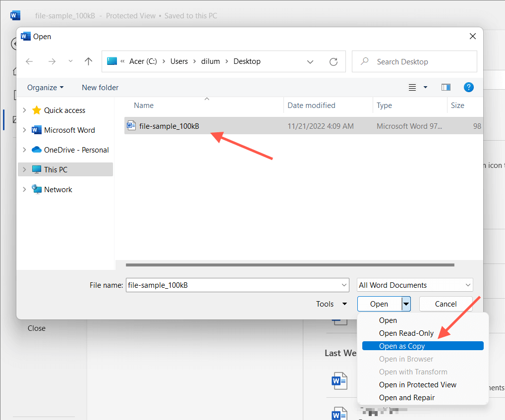Go forward using the right arrow button
Viewport: 505px width, 420px height.
52,61
